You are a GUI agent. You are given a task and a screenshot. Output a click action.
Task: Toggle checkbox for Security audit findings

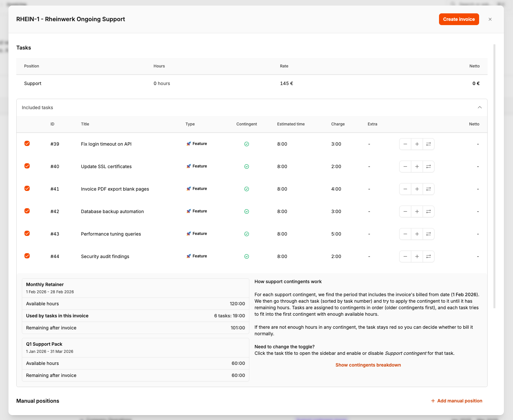click(x=27, y=256)
